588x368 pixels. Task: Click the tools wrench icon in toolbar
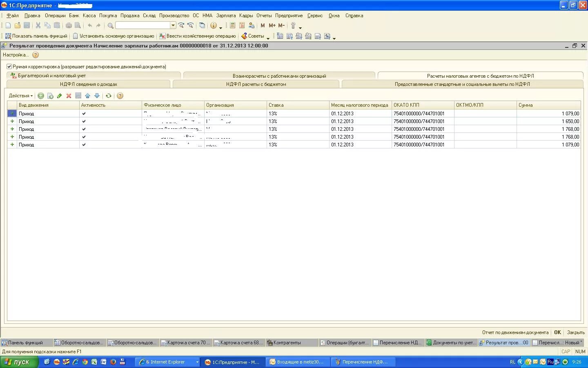coord(293,25)
